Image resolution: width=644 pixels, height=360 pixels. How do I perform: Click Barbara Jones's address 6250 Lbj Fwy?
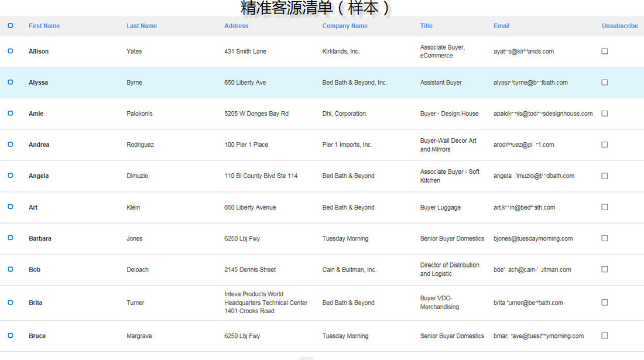pyautogui.click(x=242, y=238)
